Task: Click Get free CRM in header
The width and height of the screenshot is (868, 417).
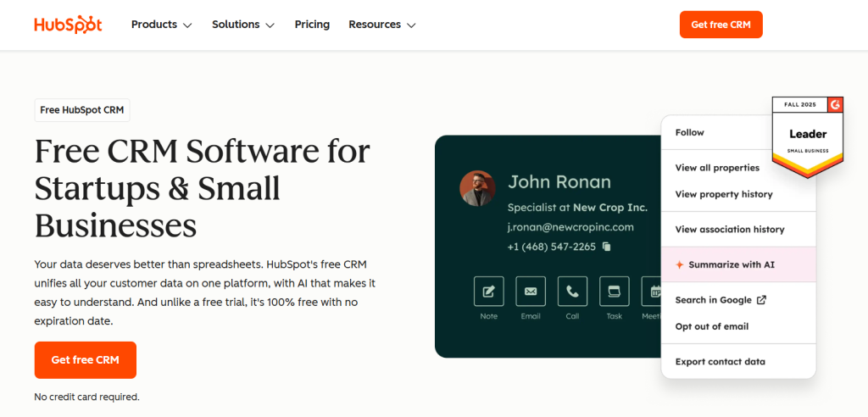Action: [721, 25]
